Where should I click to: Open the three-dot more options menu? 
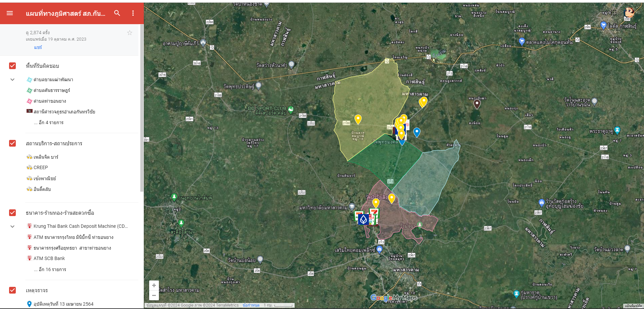133,13
